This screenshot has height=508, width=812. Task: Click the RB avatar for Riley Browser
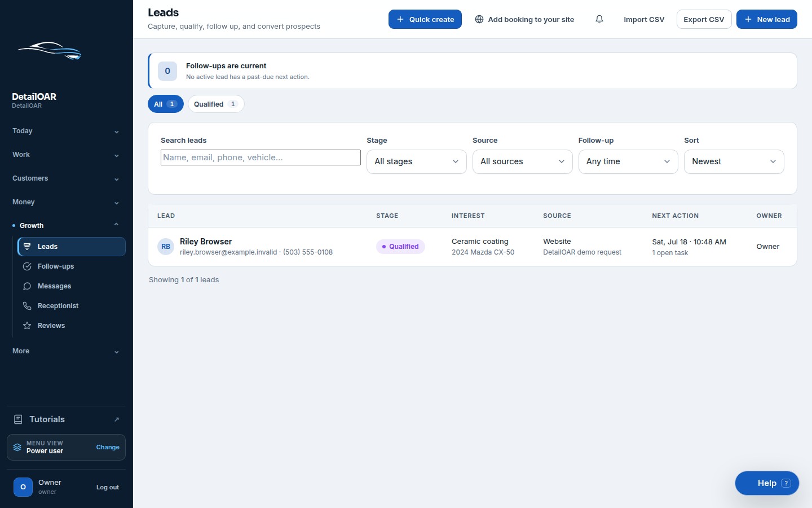tap(166, 247)
